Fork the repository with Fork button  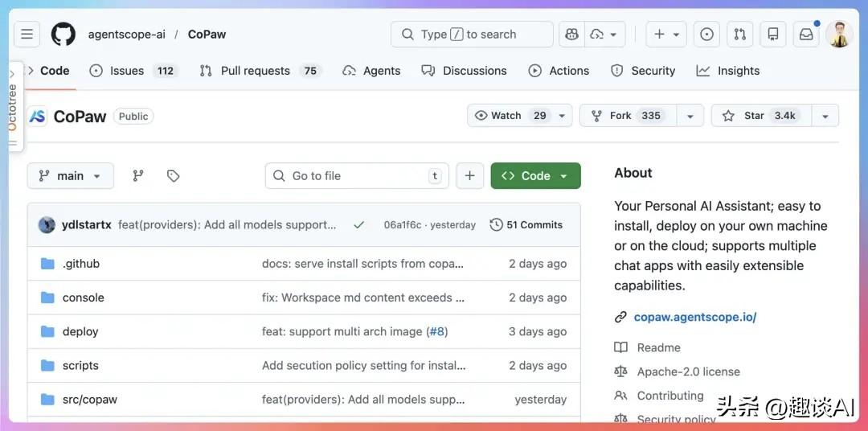click(628, 115)
